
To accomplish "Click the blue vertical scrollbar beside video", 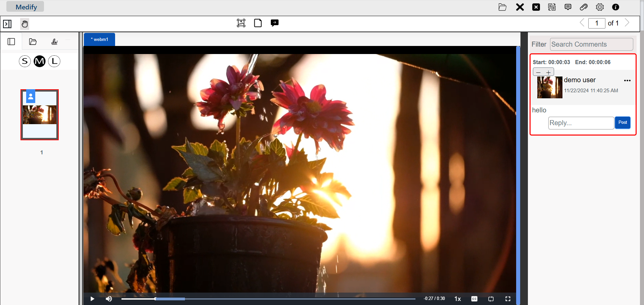I will click(518, 175).
